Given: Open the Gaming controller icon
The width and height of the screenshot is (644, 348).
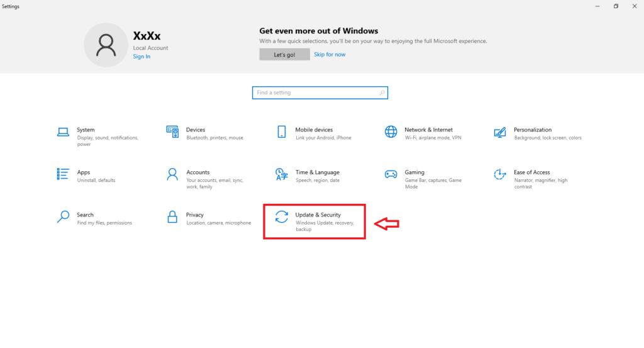Looking at the screenshot, I should (391, 174).
